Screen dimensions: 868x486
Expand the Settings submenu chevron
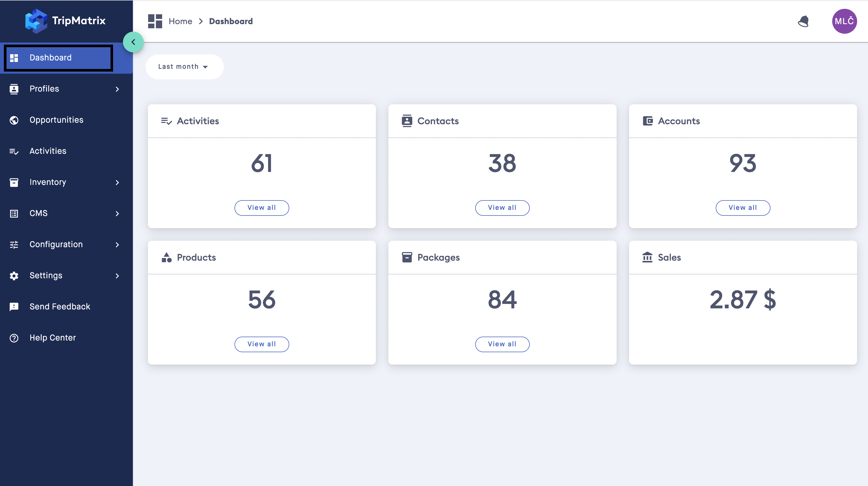point(118,275)
